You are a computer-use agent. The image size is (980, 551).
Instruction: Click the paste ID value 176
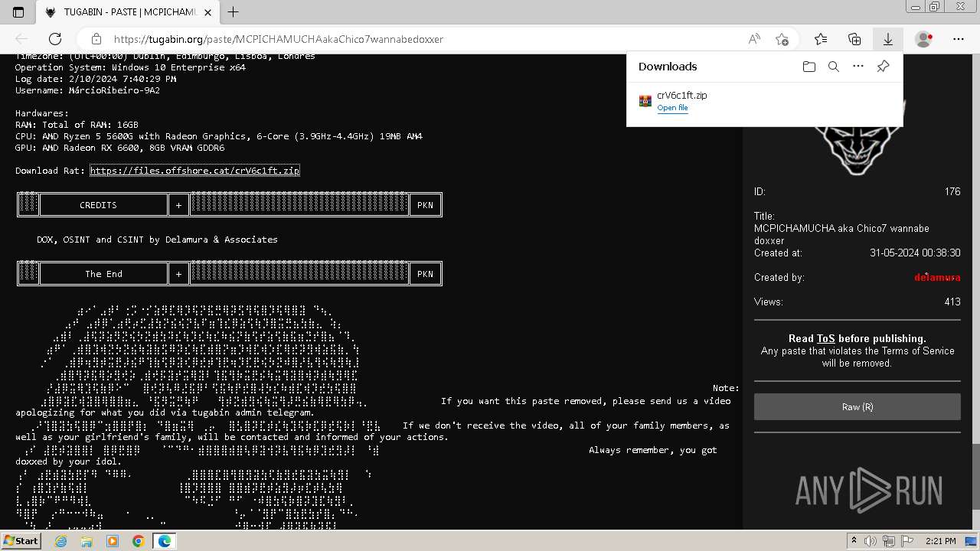pos(952,191)
